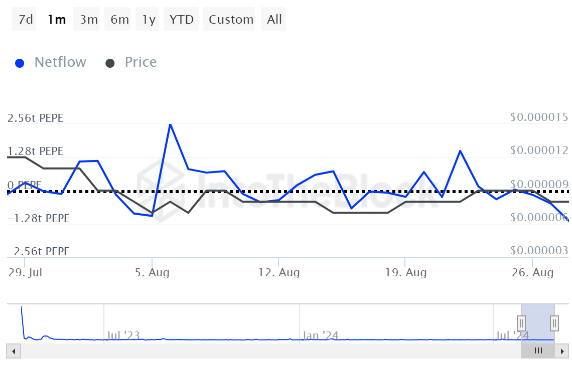Click the scrollbar left arrow
The image size is (572, 368).
(x=13, y=351)
